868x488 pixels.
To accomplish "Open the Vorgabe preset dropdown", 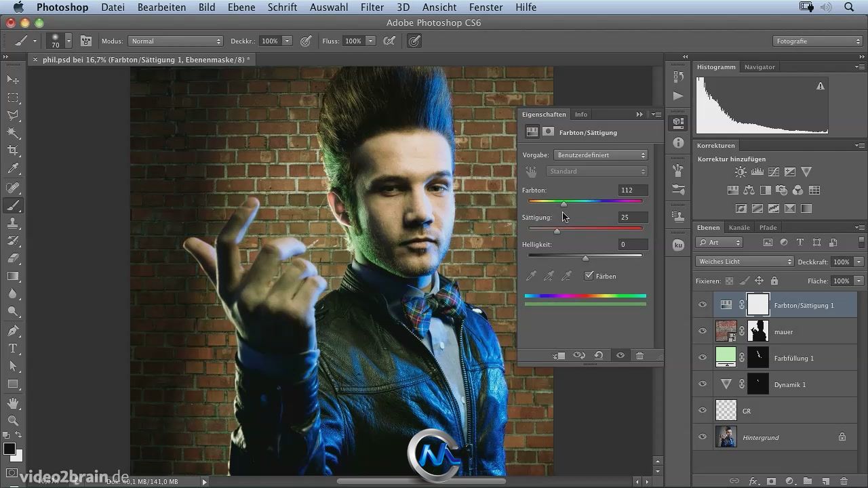I will click(601, 155).
